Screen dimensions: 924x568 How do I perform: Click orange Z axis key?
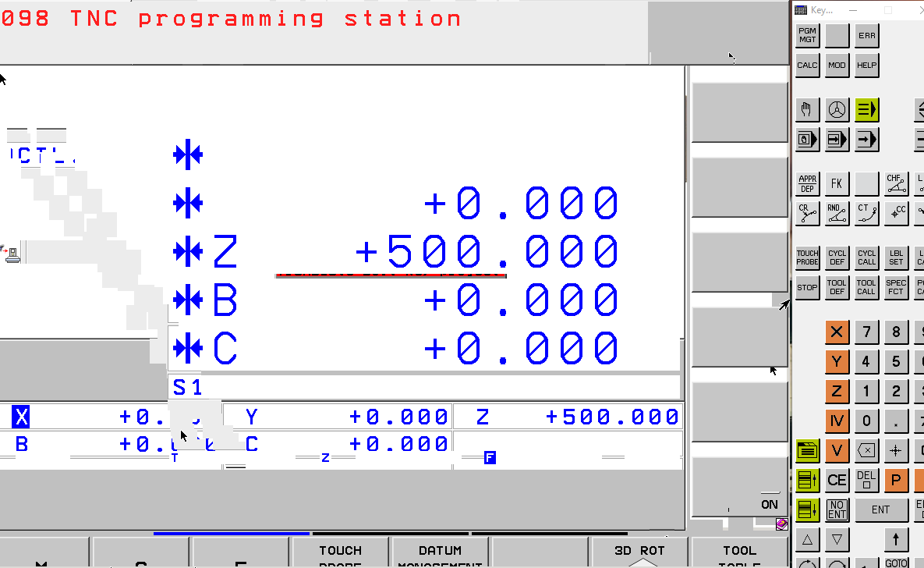(837, 391)
